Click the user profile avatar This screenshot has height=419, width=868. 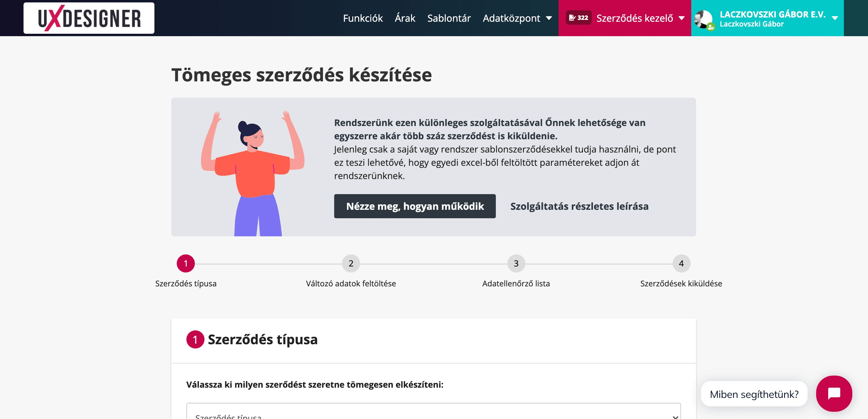(x=704, y=19)
